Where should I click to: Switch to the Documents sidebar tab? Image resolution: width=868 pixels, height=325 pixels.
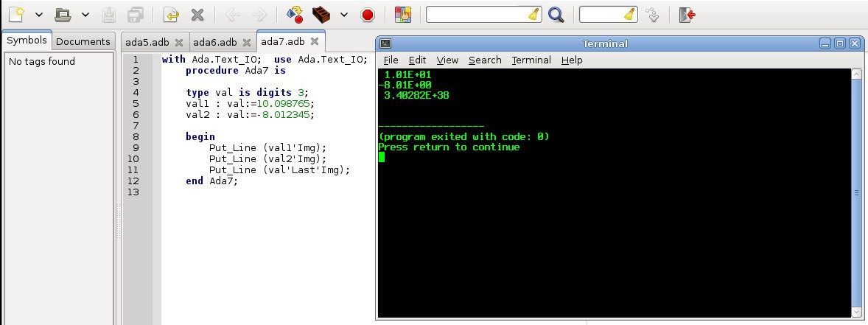[x=83, y=41]
